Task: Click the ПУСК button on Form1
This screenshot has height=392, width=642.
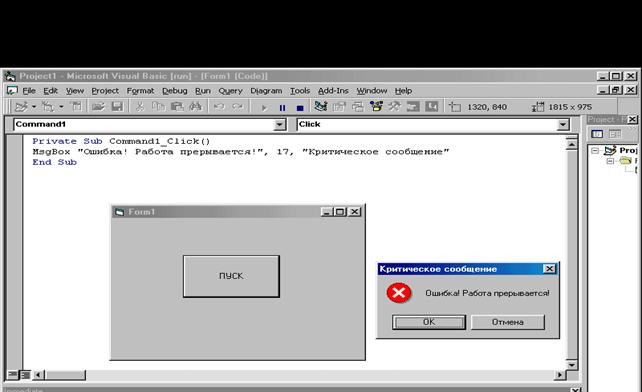Action: click(231, 276)
